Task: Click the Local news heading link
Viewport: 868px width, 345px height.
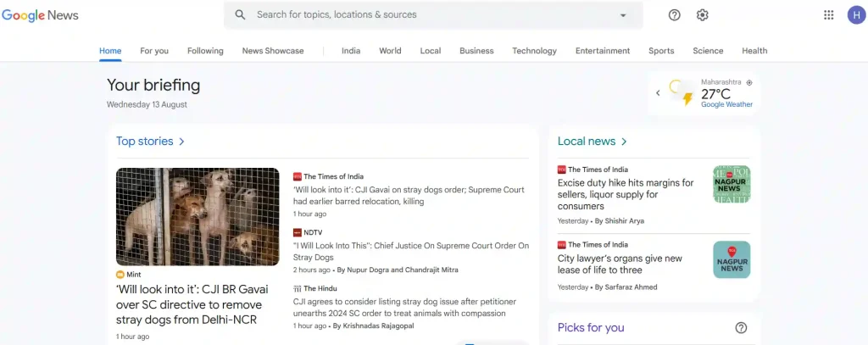Action: (x=587, y=142)
